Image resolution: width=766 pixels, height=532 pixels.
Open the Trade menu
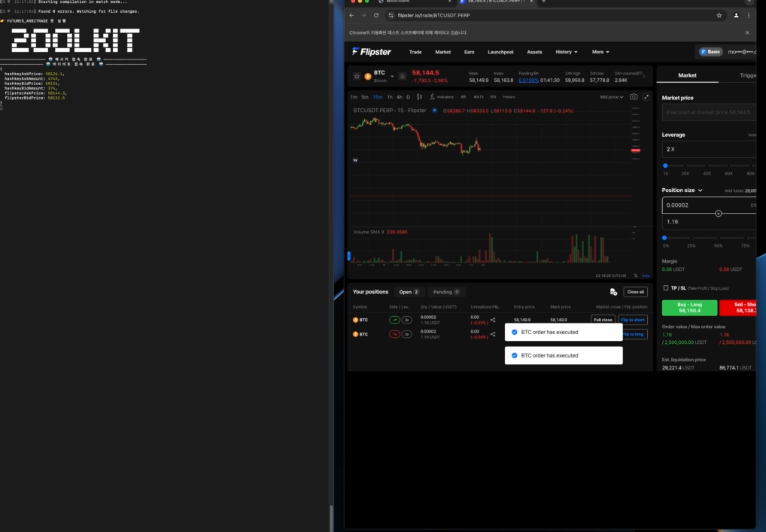click(415, 52)
